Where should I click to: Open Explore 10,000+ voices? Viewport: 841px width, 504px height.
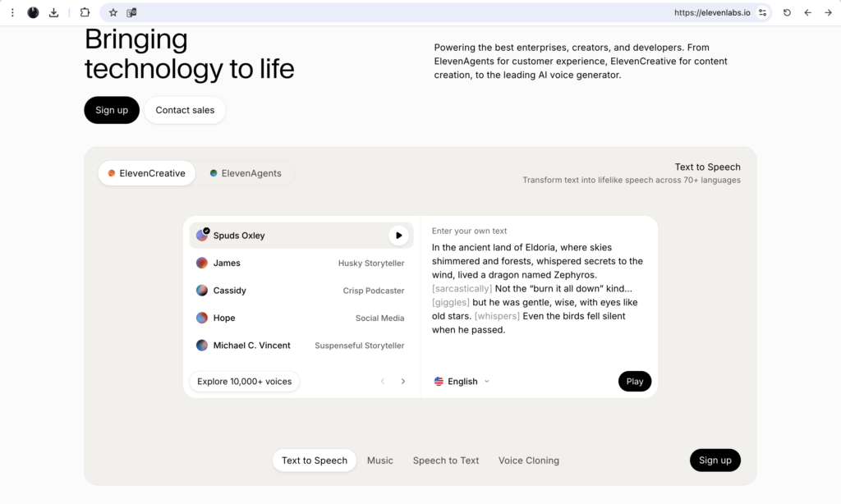(245, 382)
